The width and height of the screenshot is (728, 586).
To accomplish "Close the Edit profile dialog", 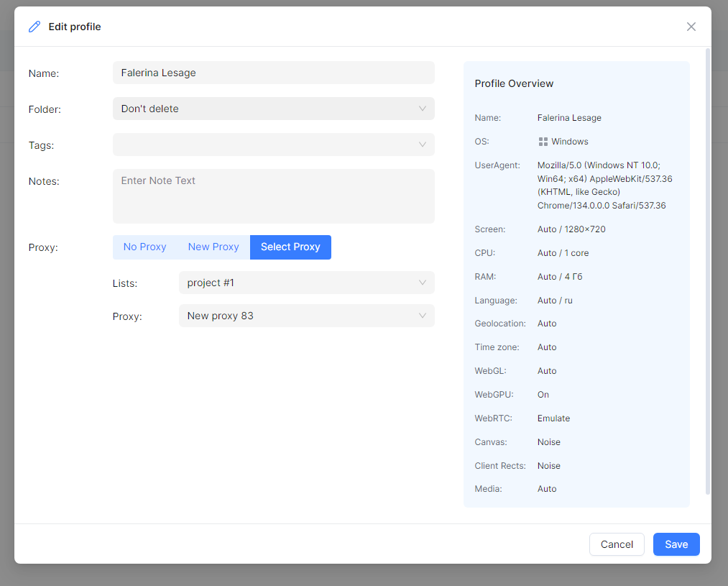I will (x=691, y=27).
